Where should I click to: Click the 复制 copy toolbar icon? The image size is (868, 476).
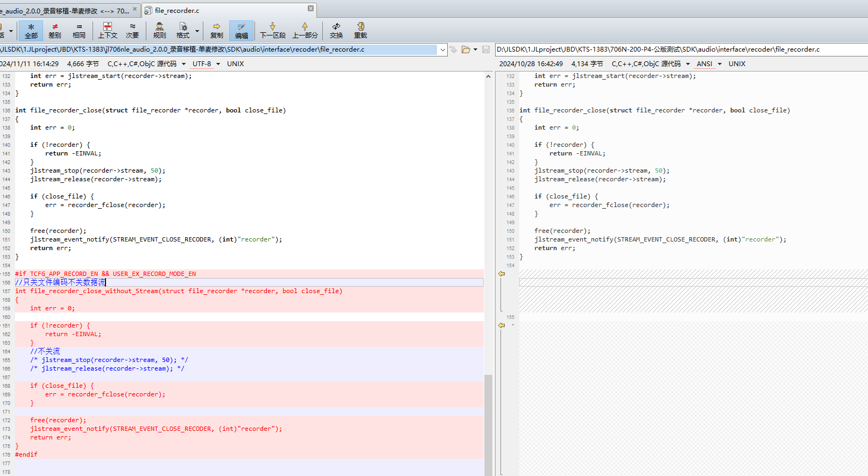click(x=216, y=31)
